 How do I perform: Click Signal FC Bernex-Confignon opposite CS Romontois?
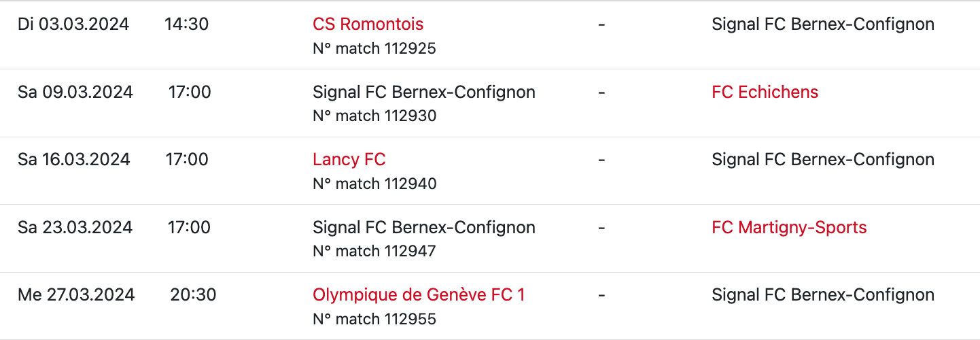coord(822,24)
